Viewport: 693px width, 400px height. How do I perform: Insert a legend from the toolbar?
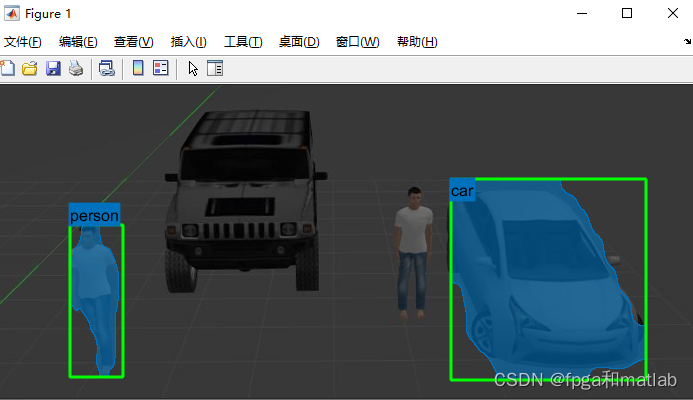pos(160,68)
